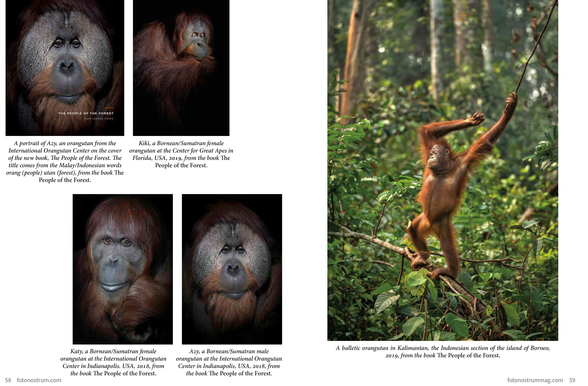Click page number 58
The height and width of the screenshot is (386, 588).
click(x=8, y=380)
